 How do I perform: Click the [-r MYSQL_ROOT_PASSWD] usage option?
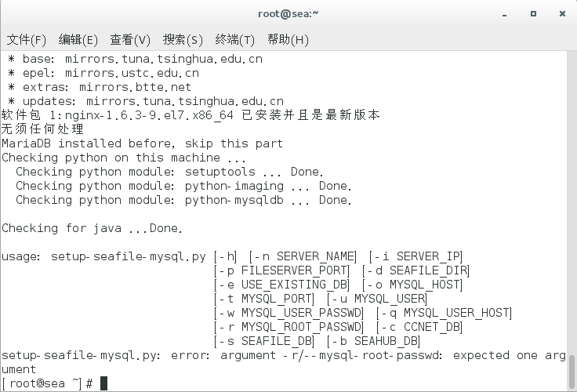coord(288,327)
